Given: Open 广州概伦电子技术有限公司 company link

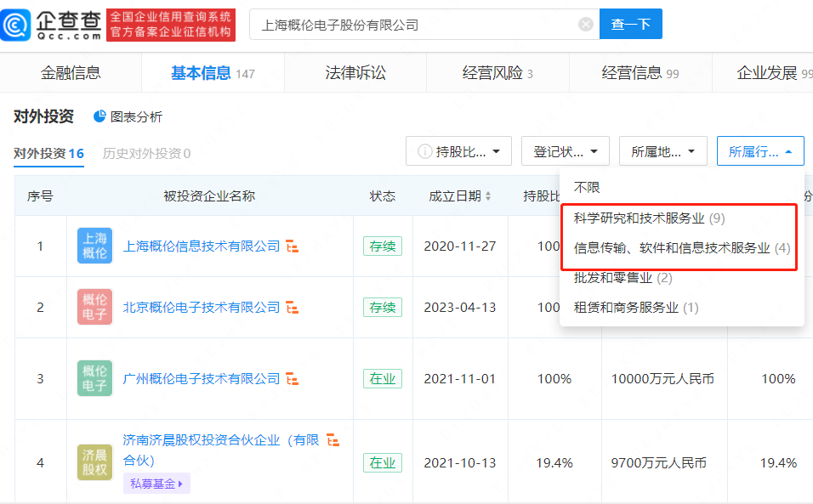Looking at the screenshot, I should coord(202,379).
